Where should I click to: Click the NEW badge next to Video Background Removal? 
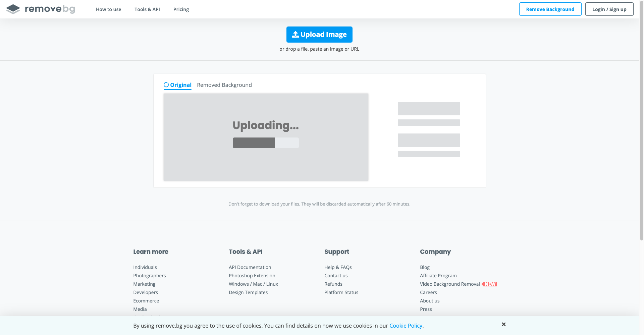tap(489, 284)
